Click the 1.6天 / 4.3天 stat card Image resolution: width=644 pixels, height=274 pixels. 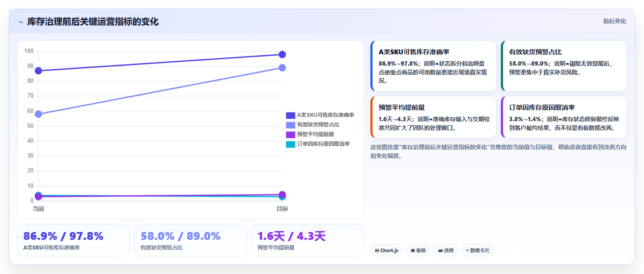tap(308, 240)
